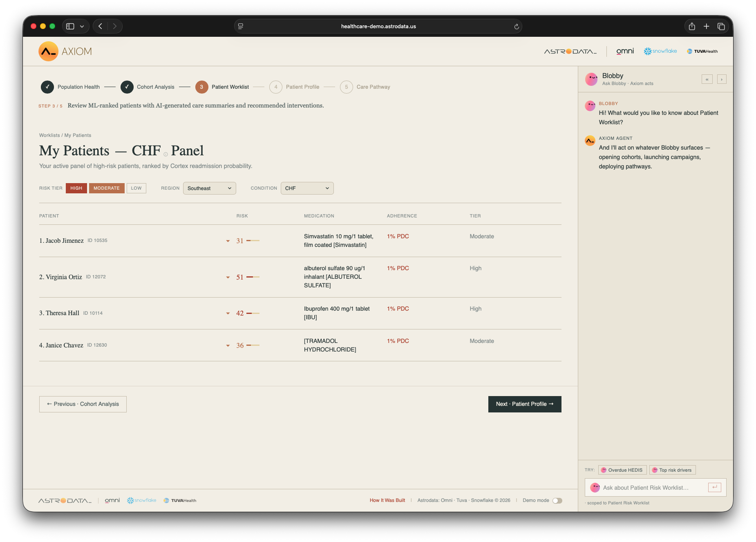Toggle the HIGH risk tier filter
756x542 pixels.
(x=76, y=188)
